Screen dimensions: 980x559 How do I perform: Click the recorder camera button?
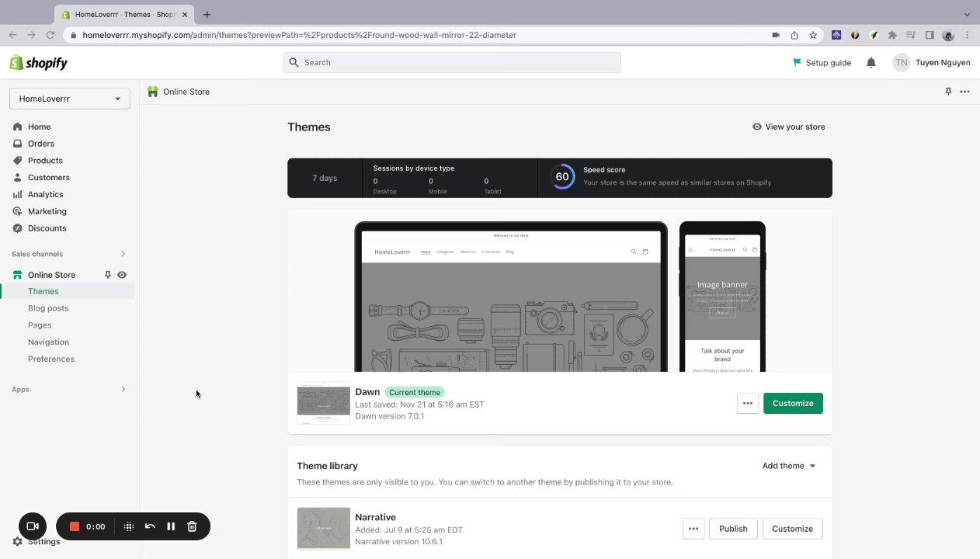(33, 526)
